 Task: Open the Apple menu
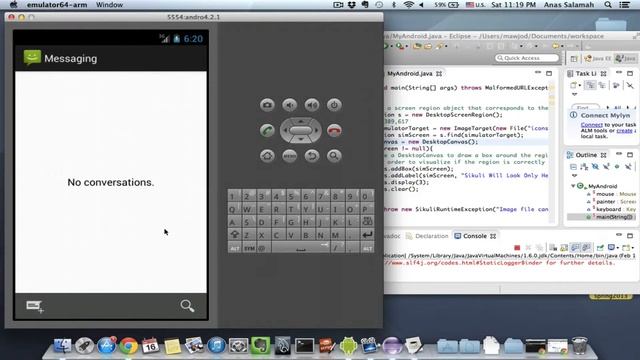tap(13, 5)
